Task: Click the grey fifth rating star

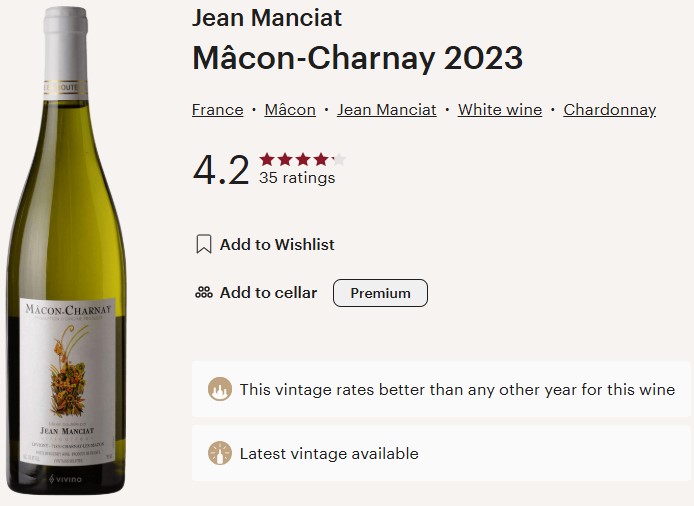Action: [339, 159]
